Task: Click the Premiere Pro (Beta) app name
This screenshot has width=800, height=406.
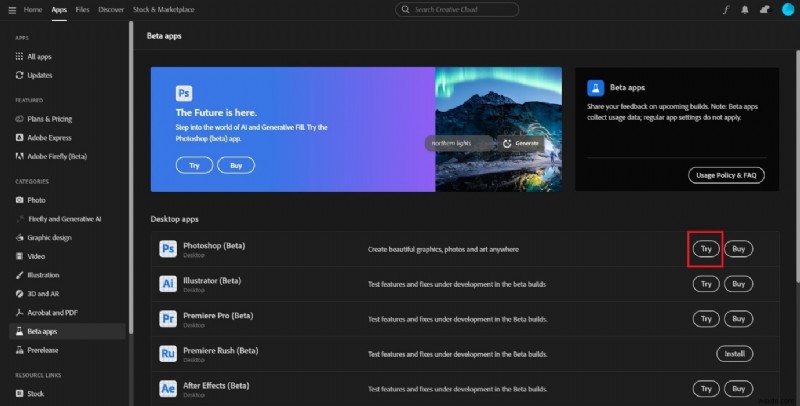Action: click(x=218, y=316)
